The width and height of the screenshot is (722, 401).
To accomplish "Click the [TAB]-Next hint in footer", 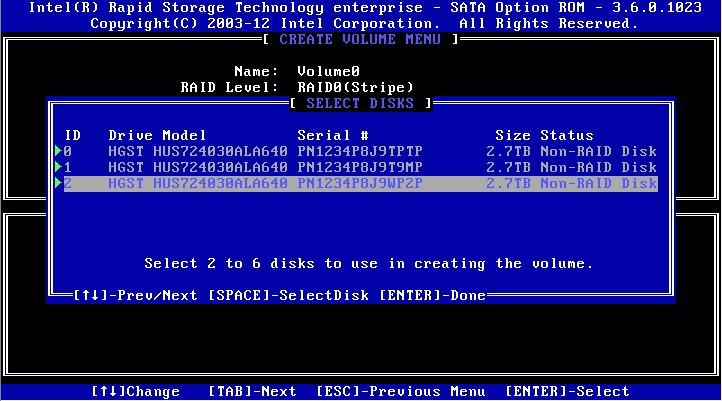I will [x=252, y=391].
